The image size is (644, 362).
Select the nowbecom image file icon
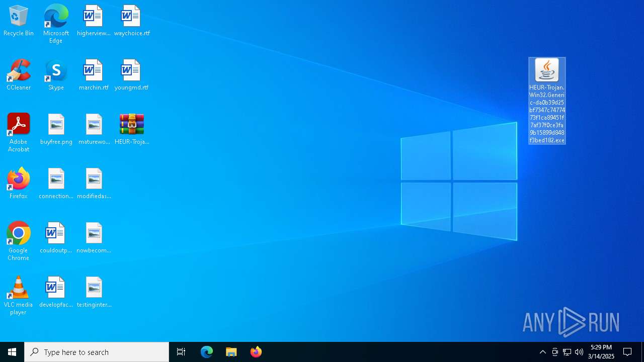(94, 238)
